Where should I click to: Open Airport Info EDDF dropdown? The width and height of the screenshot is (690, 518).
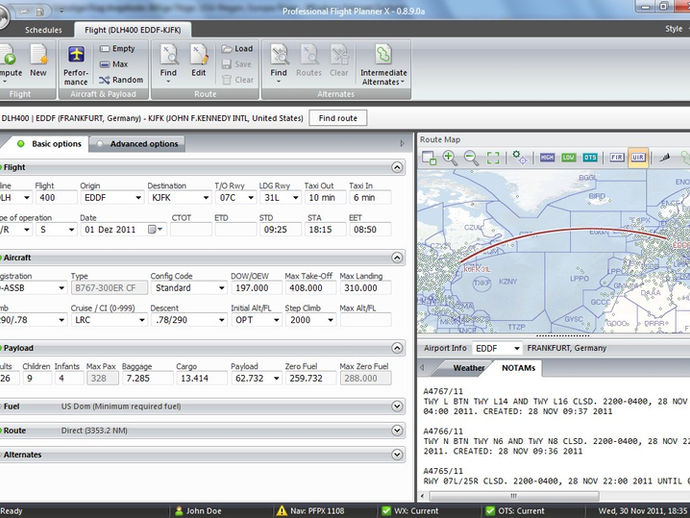(x=517, y=349)
